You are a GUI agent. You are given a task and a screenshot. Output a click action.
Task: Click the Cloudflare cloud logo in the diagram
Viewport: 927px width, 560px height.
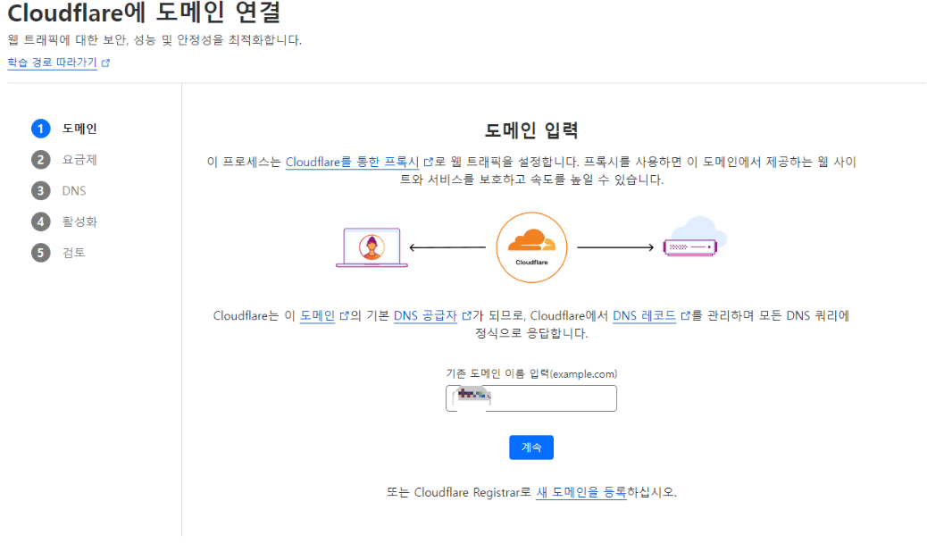(x=531, y=247)
